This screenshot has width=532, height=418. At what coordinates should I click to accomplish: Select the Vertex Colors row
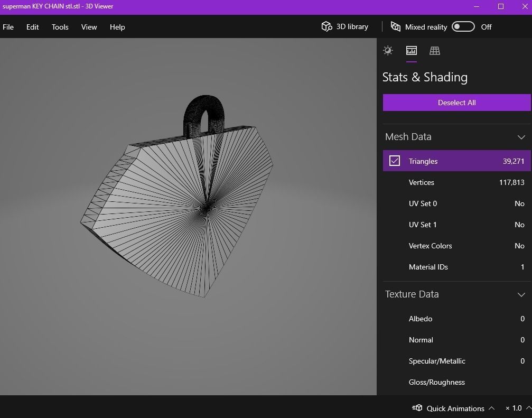pyautogui.click(x=456, y=246)
